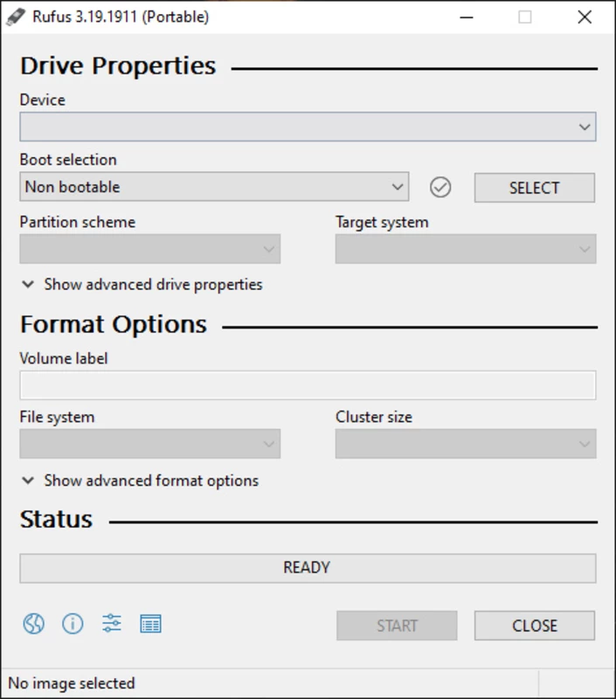The width and height of the screenshot is (616, 699).
Task: Click the checksum checkmark icon
Action: [x=440, y=187]
